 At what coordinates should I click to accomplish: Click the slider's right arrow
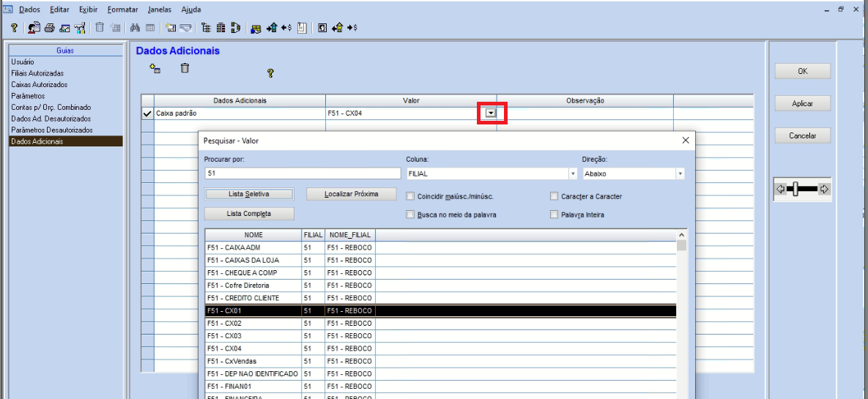tap(824, 190)
